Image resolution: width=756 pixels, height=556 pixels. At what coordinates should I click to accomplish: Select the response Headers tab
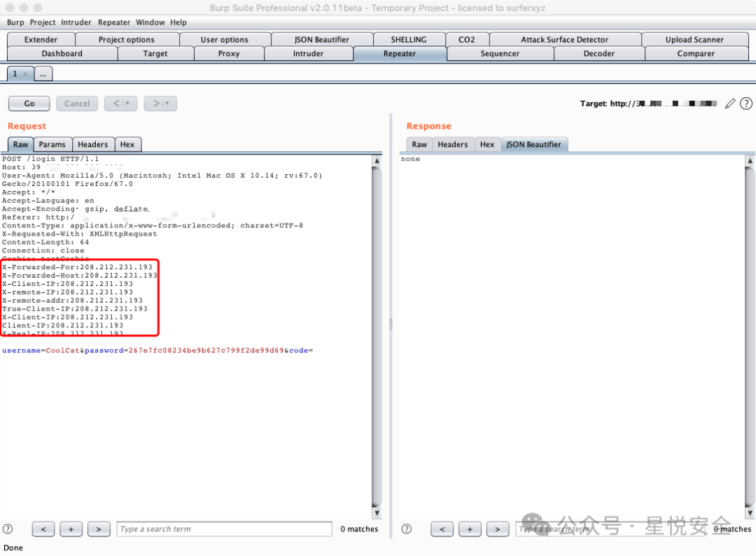click(x=453, y=145)
